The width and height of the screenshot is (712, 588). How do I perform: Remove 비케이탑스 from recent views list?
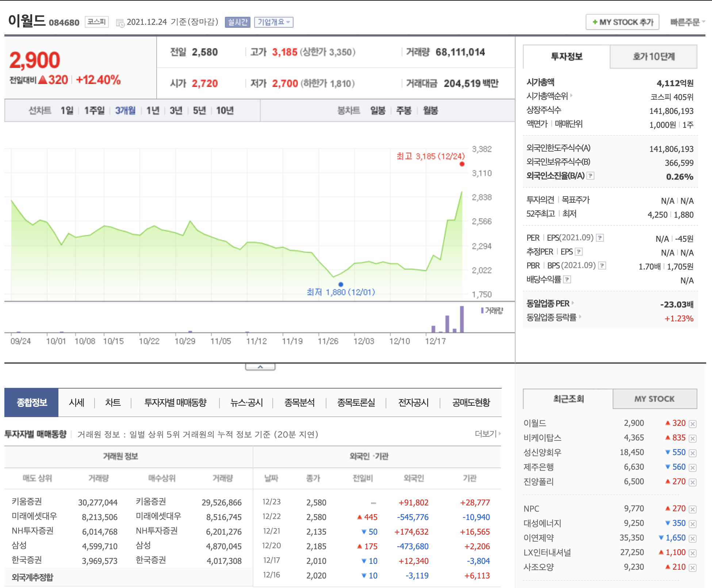tap(693, 438)
